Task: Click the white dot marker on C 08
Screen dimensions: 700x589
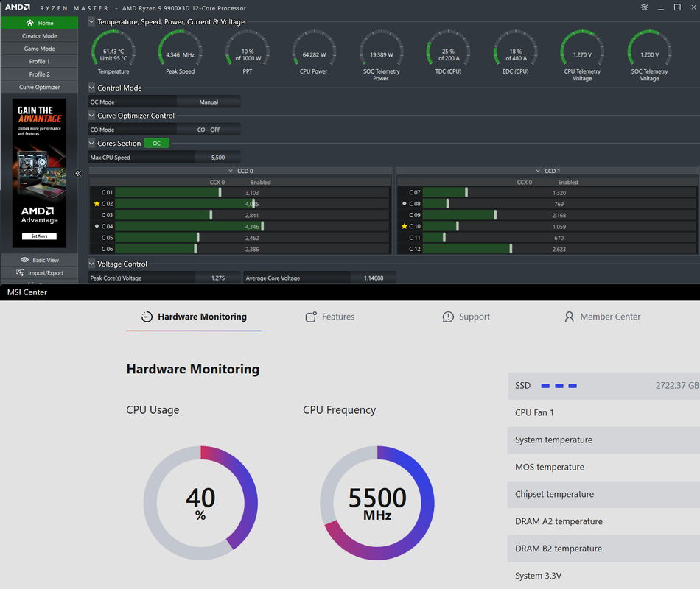Action: click(x=404, y=203)
